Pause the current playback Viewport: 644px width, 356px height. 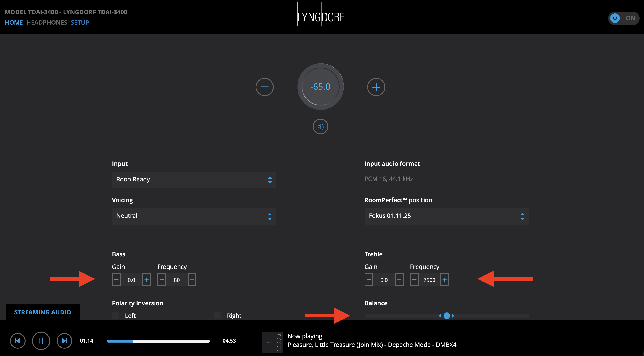point(41,340)
